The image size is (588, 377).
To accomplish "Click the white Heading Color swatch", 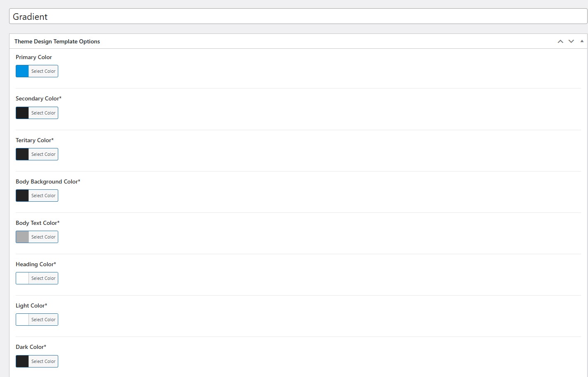I will (x=22, y=278).
